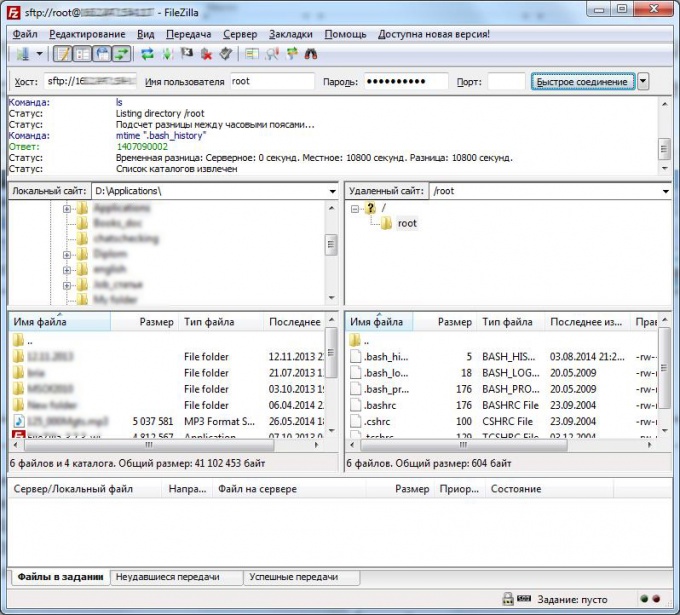Open file search binoculars icon
Image resolution: width=680 pixels, height=615 pixels.
pyautogui.click(x=311, y=54)
